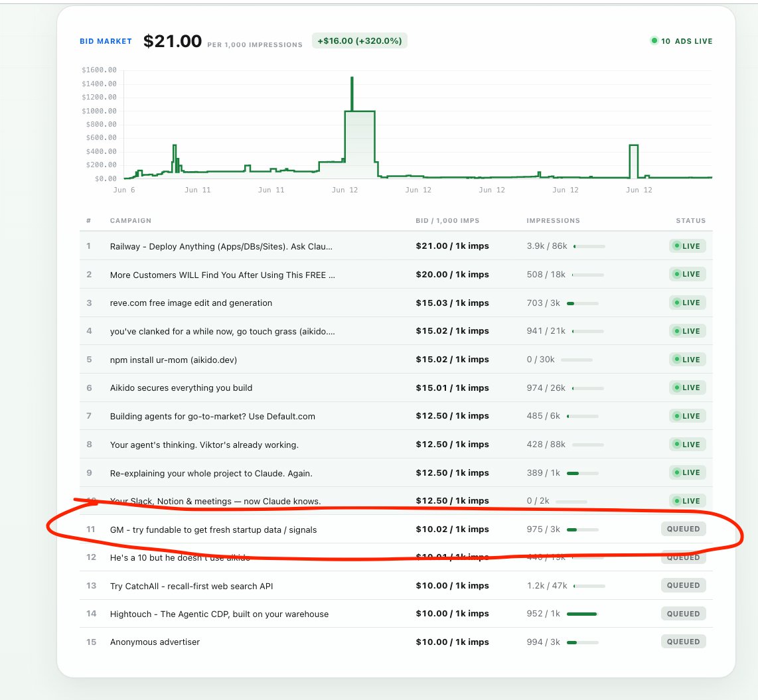Click QUEUED badge on GM fundable row
Screen dimensions: 758x700
683,529
